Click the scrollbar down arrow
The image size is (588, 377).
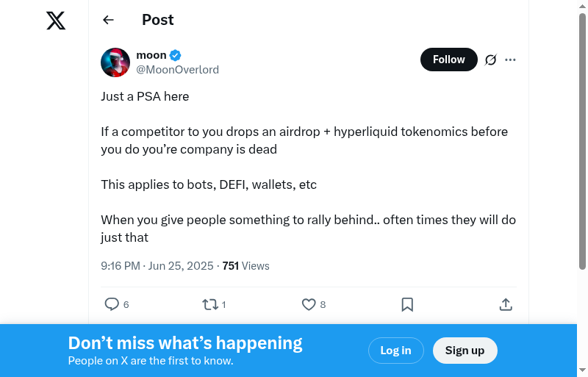pyautogui.click(x=582, y=370)
